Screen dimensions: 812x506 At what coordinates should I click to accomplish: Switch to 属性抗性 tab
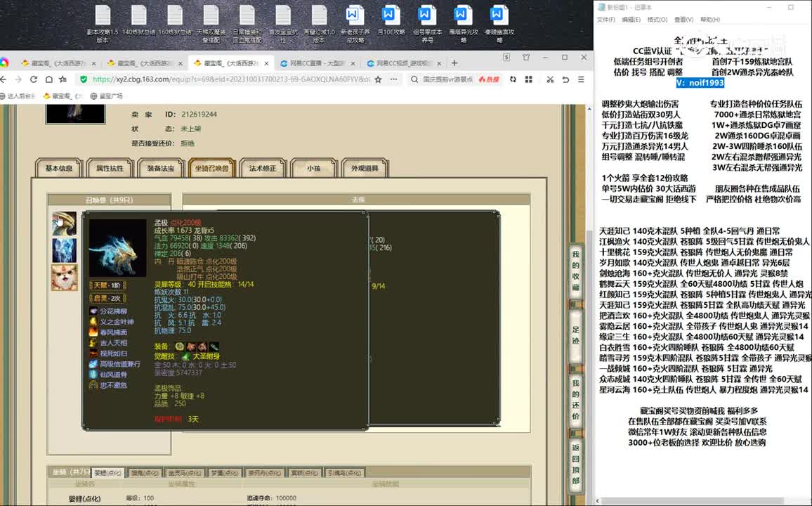110,169
